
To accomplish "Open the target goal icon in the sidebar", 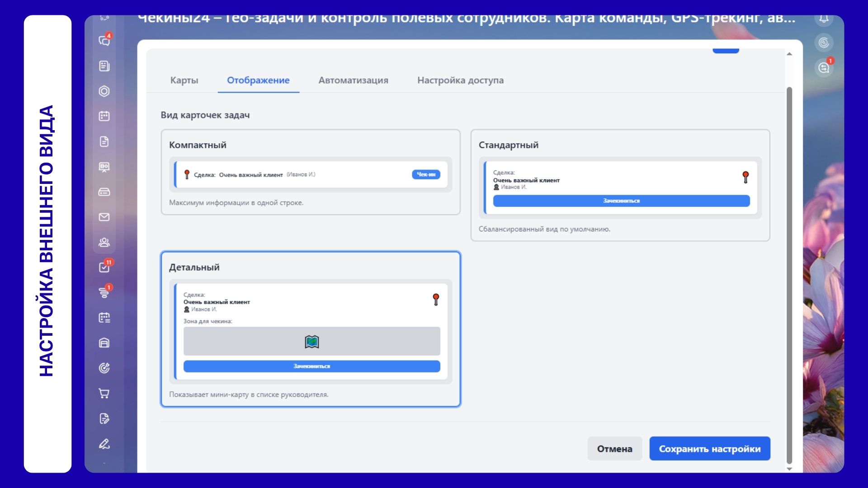I will [x=104, y=368].
